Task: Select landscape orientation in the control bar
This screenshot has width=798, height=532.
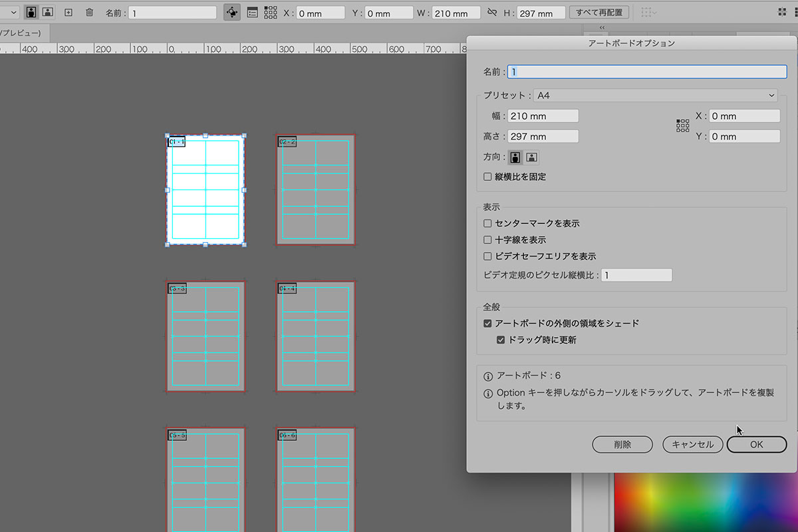Action: pos(48,12)
